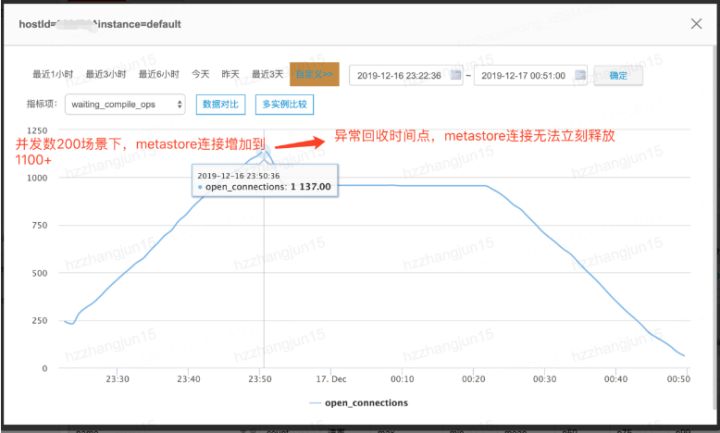Select the 最近3小时 time range

point(106,75)
